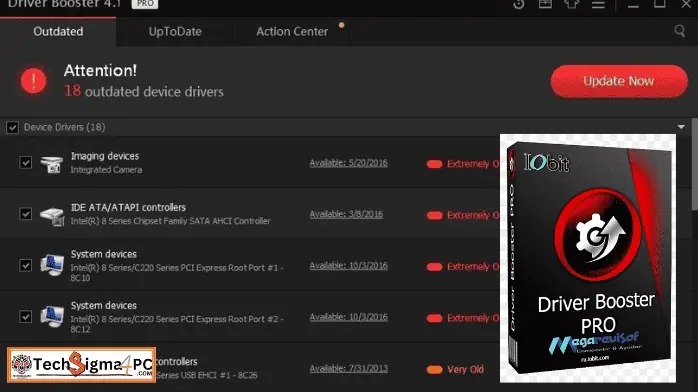Open Available: 10/3/2016 link for Root Port #2

click(349, 317)
